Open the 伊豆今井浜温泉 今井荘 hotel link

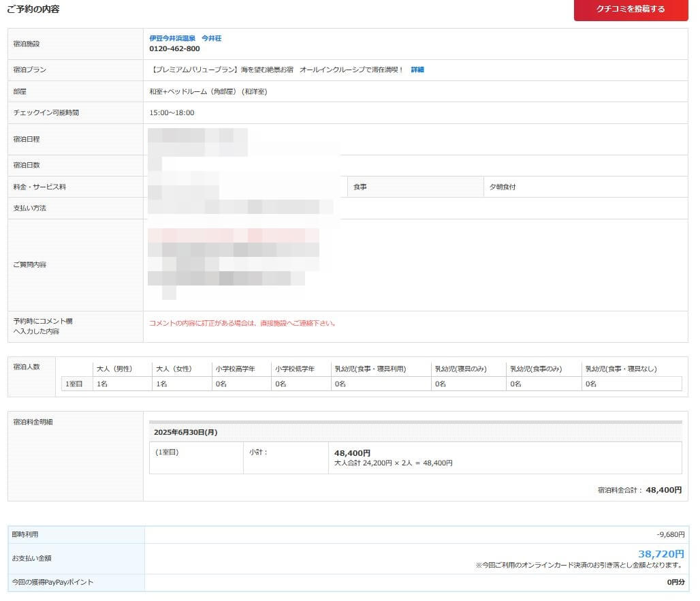click(x=185, y=38)
